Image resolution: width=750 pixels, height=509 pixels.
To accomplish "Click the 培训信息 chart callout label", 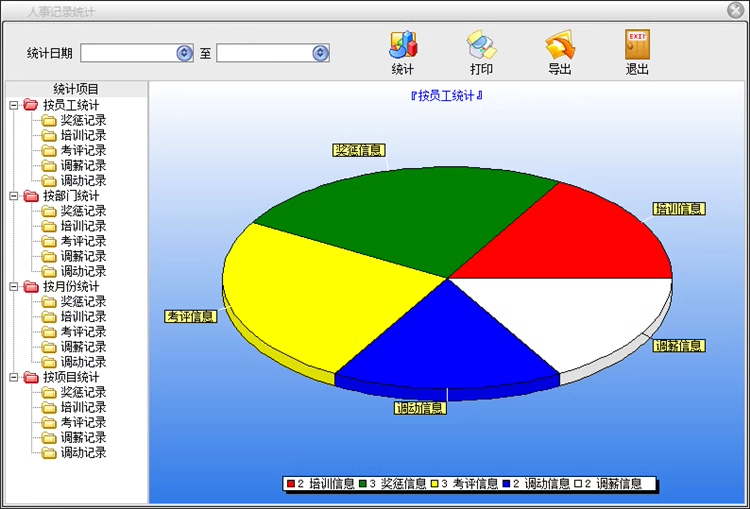I will click(x=679, y=209).
